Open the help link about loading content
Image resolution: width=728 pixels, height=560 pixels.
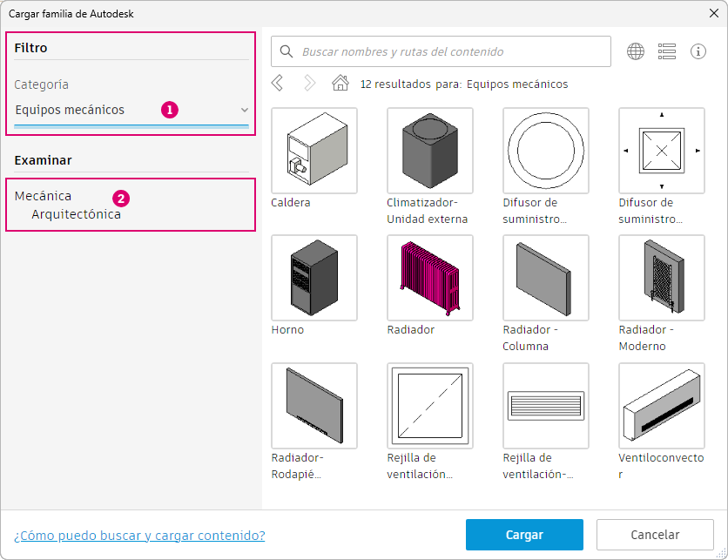coord(139,536)
